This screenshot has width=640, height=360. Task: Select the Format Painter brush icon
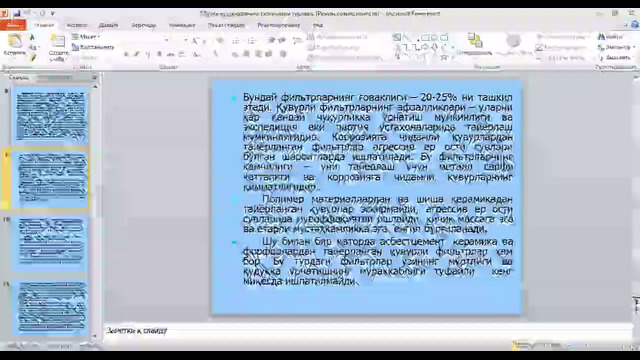32,58
